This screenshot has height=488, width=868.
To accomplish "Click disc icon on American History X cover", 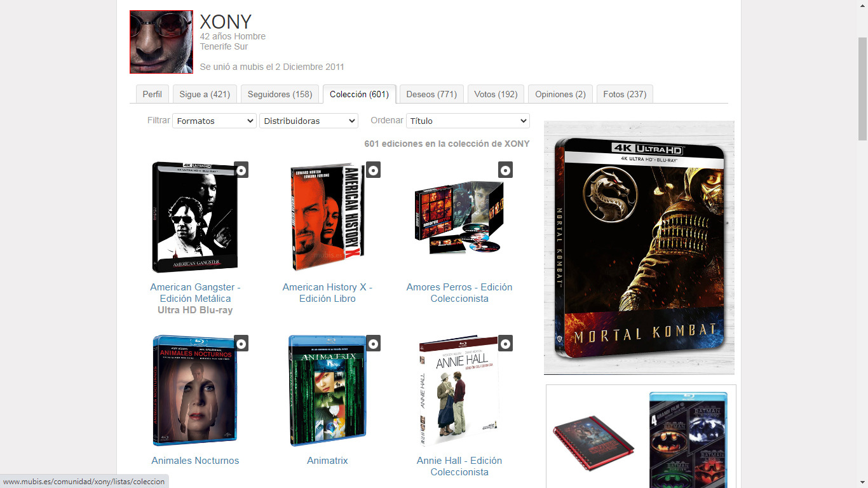I will (373, 170).
